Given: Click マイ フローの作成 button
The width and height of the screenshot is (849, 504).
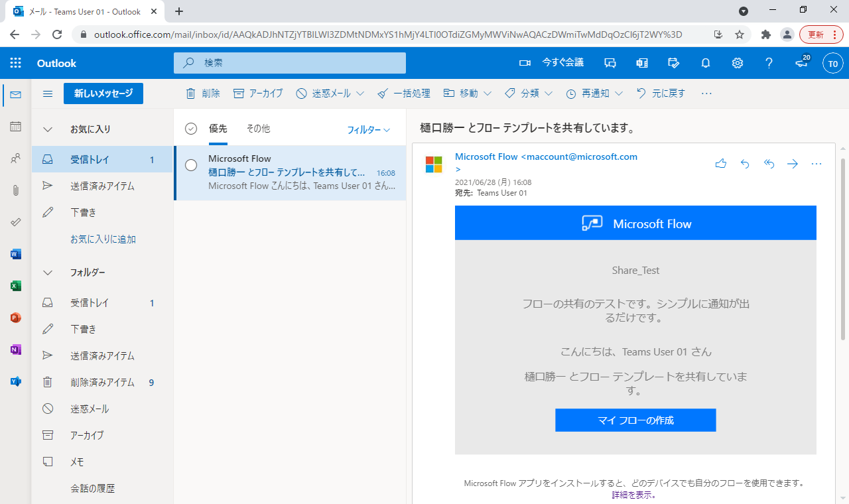Looking at the screenshot, I should (635, 420).
